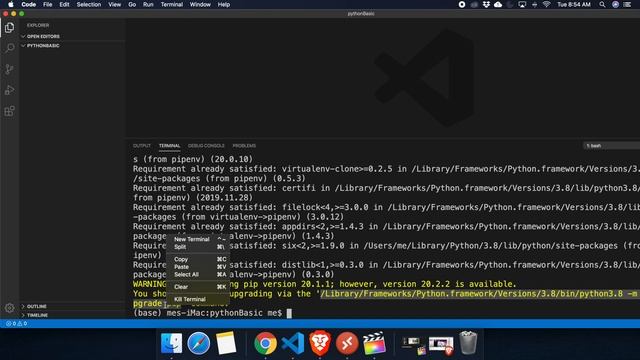Screen dimensions: 640x360
Task: Click the cloud upload icon in the menu bar
Action: (x=498, y=4)
